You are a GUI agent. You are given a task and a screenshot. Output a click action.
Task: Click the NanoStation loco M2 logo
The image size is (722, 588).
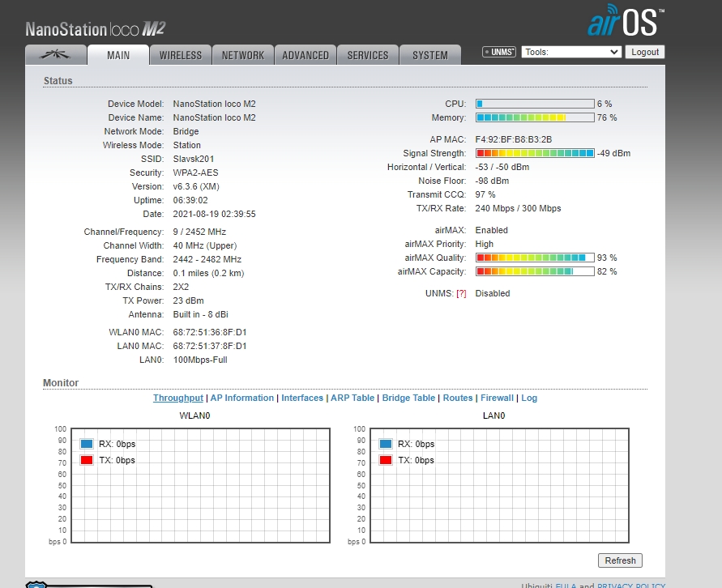tap(96, 29)
